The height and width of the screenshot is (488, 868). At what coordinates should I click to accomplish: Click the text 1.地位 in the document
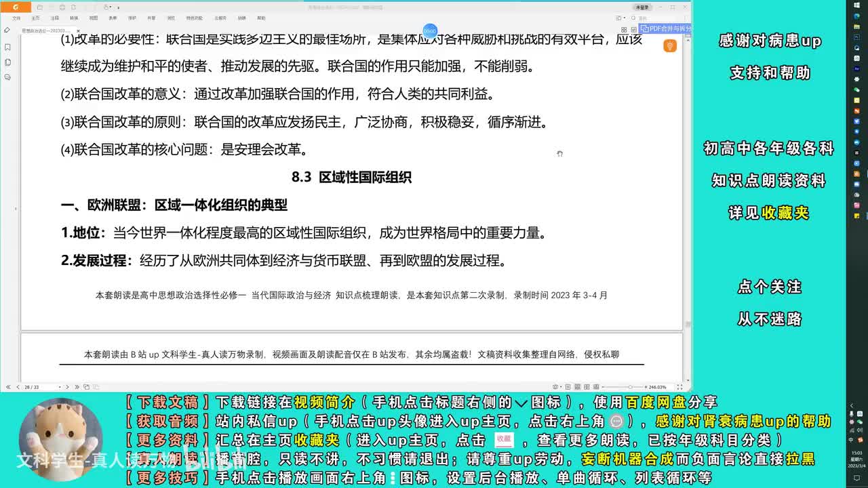[84, 233]
